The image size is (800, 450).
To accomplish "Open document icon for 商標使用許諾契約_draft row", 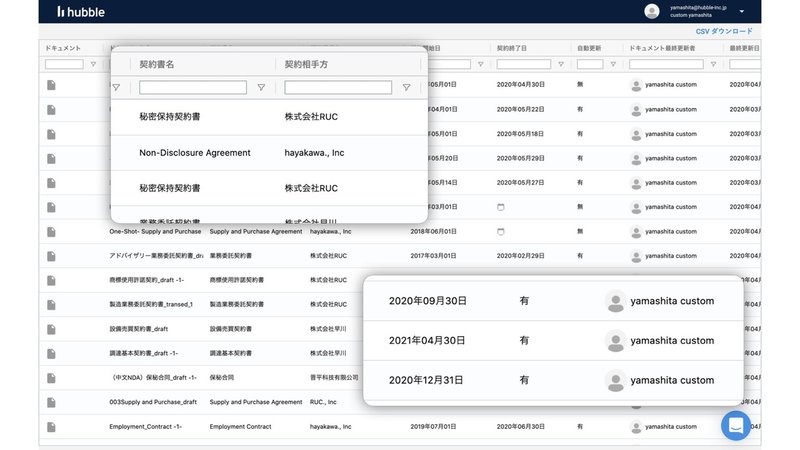I will tap(51, 281).
